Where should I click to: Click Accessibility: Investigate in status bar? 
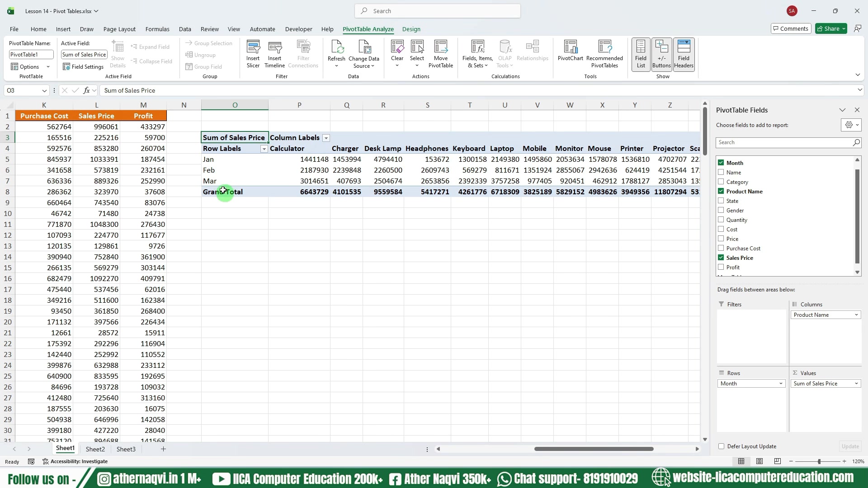tap(75, 461)
